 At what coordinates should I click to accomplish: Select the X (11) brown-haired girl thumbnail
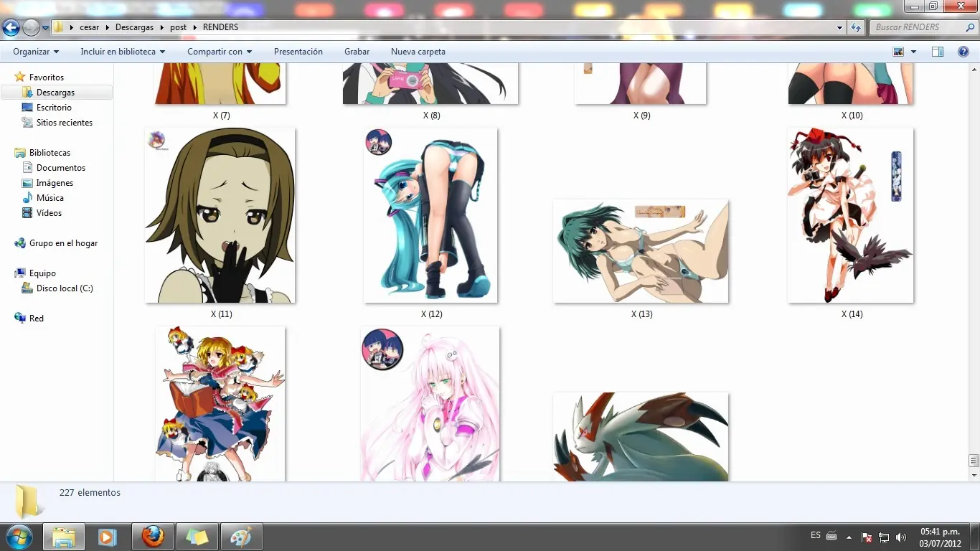(x=220, y=215)
